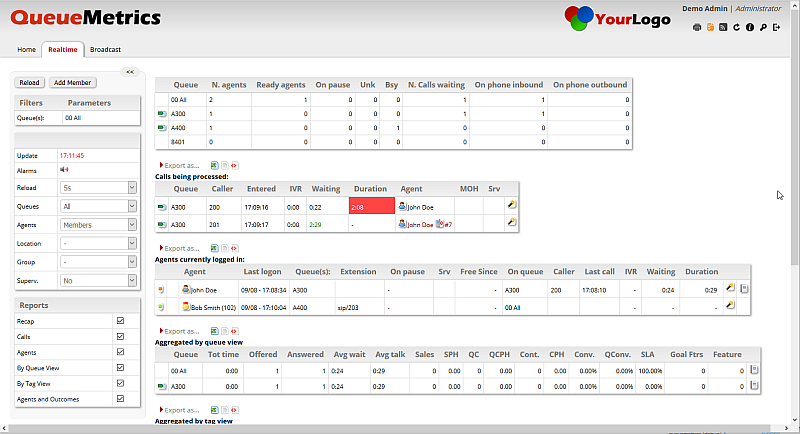800x434 pixels.
Task: Switch to the Home tab
Action: coord(27,49)
